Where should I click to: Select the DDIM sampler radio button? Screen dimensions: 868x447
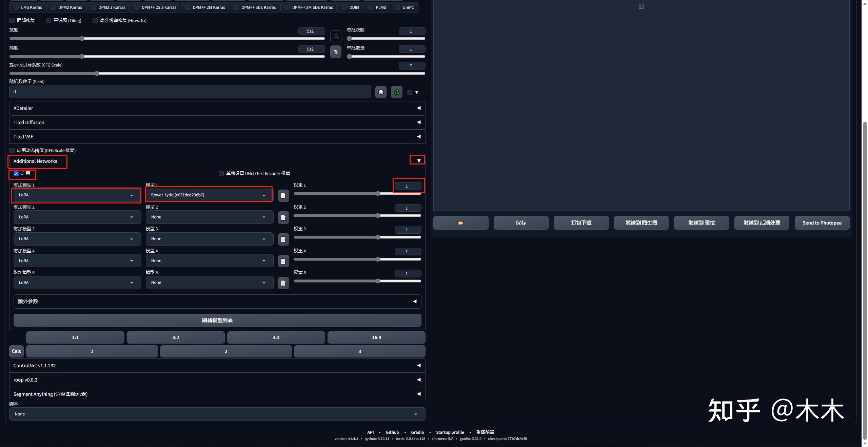point(344,7)
